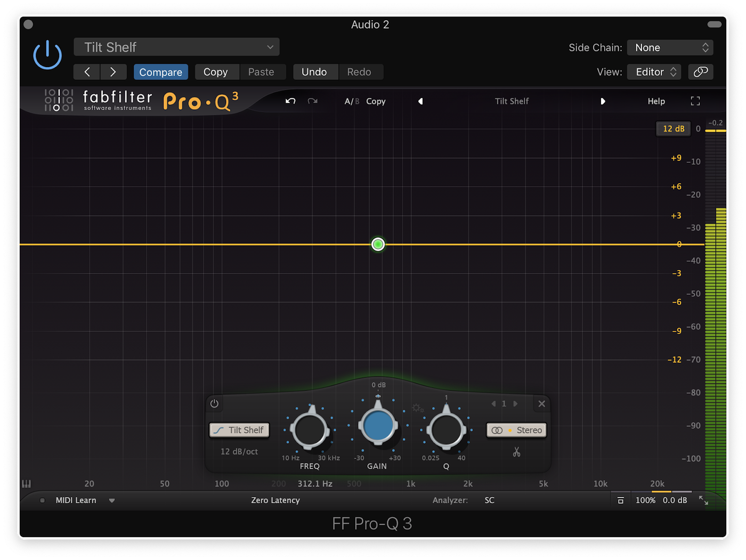The height and width of the screenshot is (560, 746).
Task: Open the Analyzer settings
Action: pos(450,500)
